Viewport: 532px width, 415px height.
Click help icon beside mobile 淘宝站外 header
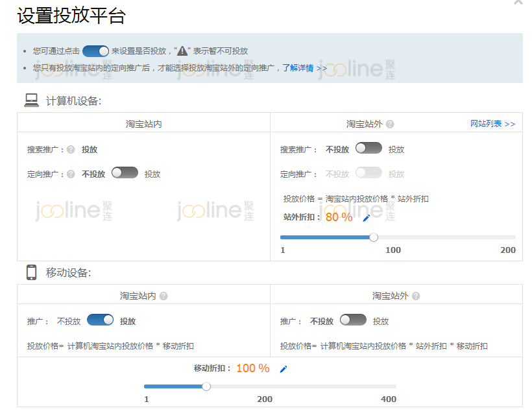pos(416,296)
